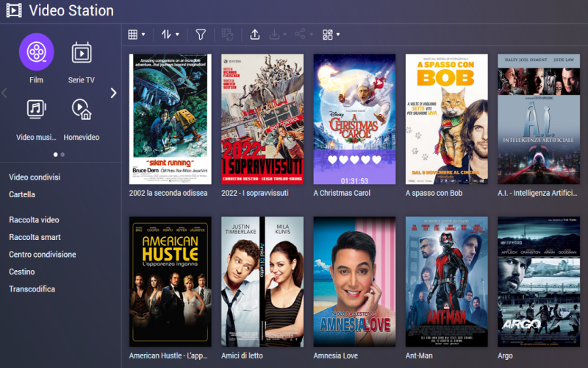
Task: Expand the sort order dropdown arrow
Action: coord(177,35)
